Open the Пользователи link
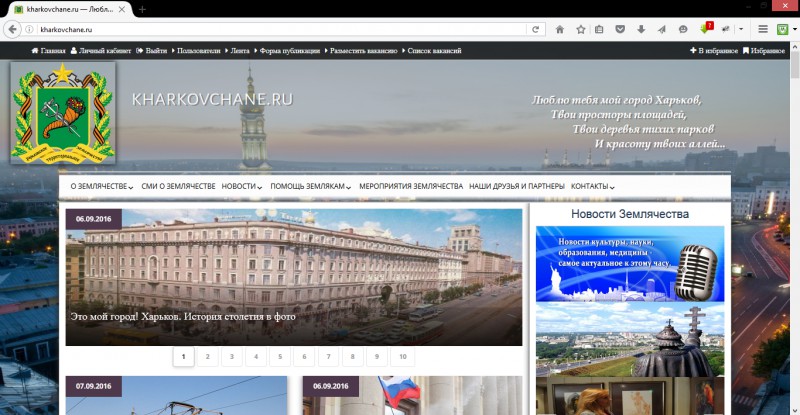The image size is (800, 415). pyautogui.click(x=196, y=51)
